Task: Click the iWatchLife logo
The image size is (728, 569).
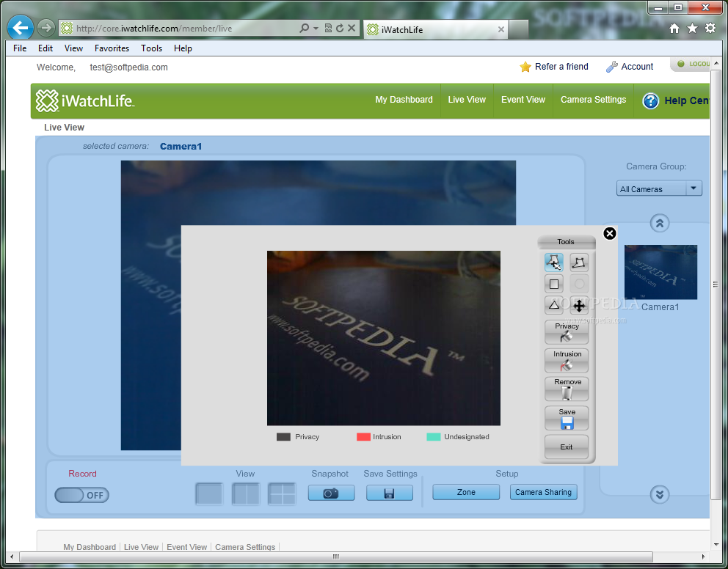Action: pyautogui.click(x=85, y=100)
